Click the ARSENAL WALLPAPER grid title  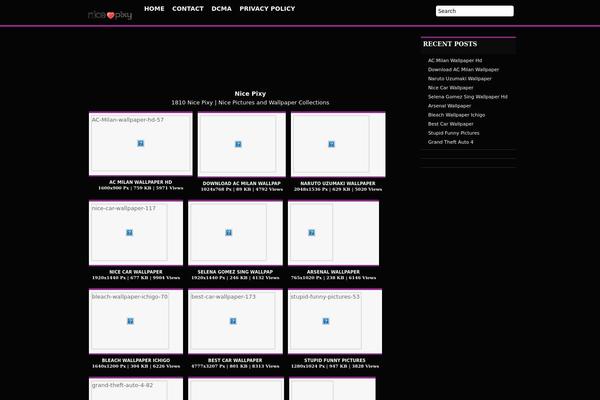pyautogui.click(x=333, y=272)
